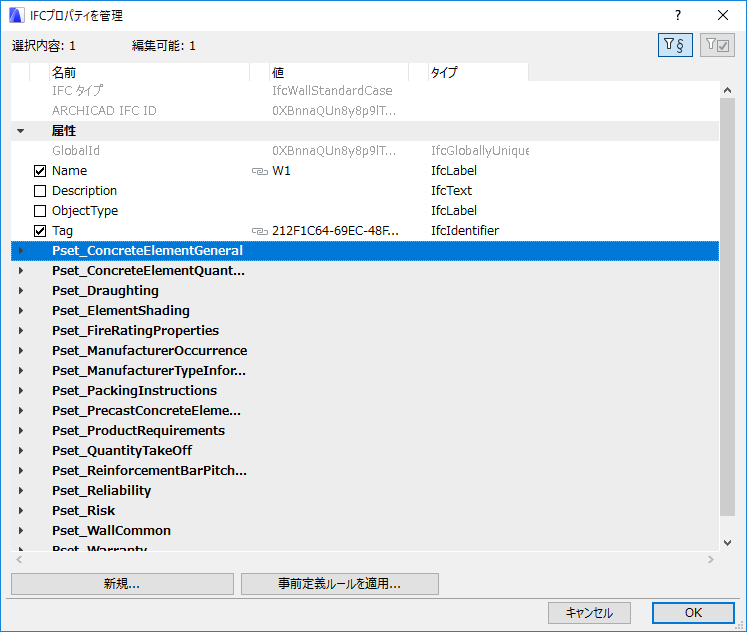Check the ObjectType property checkbox
Viewport: 747px width, 632px height.
point(40,211)
